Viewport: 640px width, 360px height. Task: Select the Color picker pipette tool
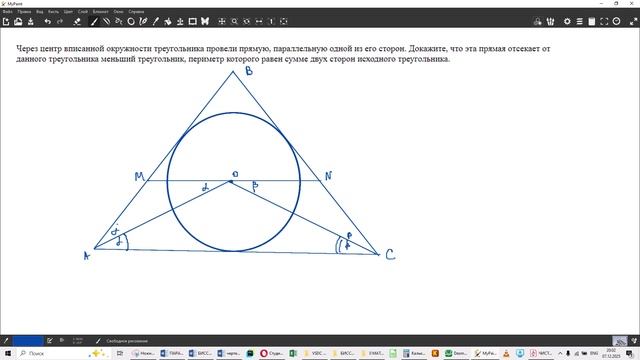pos(156,22)
